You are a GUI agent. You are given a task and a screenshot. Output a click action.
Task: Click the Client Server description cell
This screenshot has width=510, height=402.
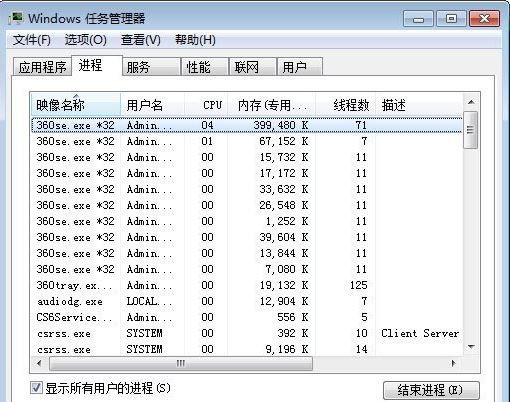(420, 333)
